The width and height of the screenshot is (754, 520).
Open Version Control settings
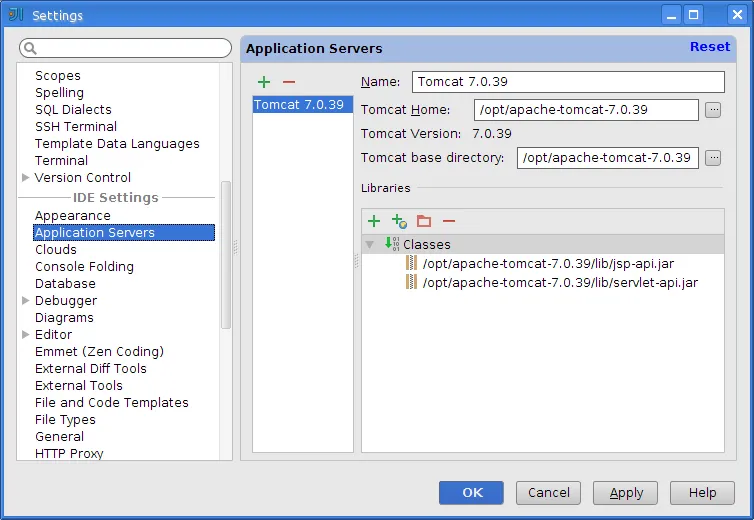tap(82, 178)
